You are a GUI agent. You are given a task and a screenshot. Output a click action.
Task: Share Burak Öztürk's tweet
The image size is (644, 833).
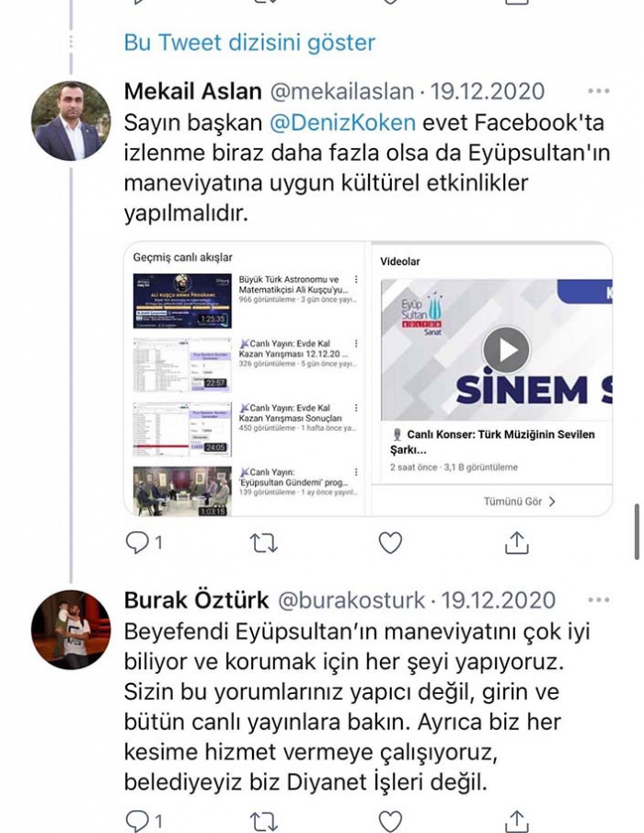click(516, 821)
